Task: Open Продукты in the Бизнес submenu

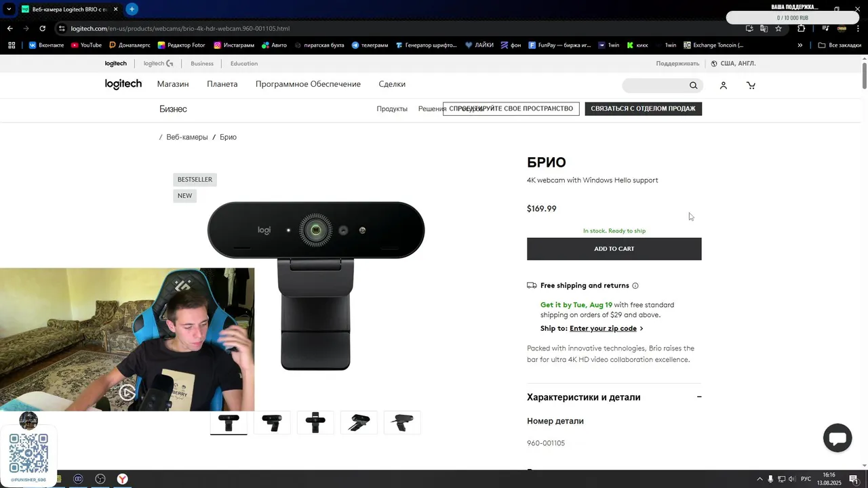Action: (392, 109)
